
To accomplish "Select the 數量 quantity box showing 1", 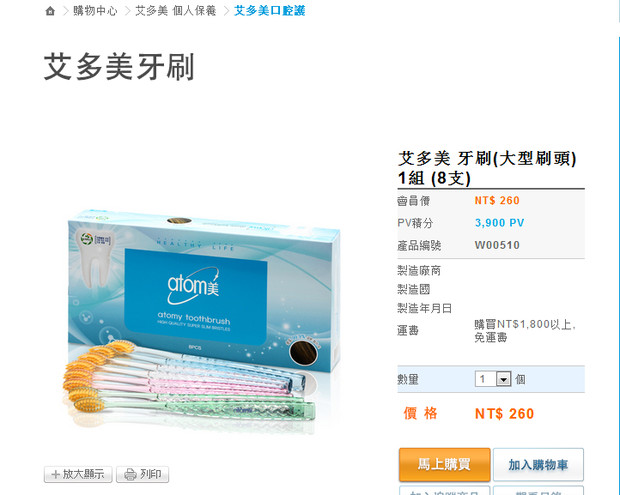I will click(493, 379).
